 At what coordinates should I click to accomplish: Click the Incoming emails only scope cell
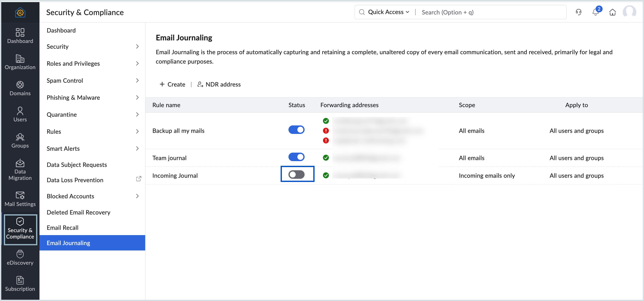click(487, 176)
